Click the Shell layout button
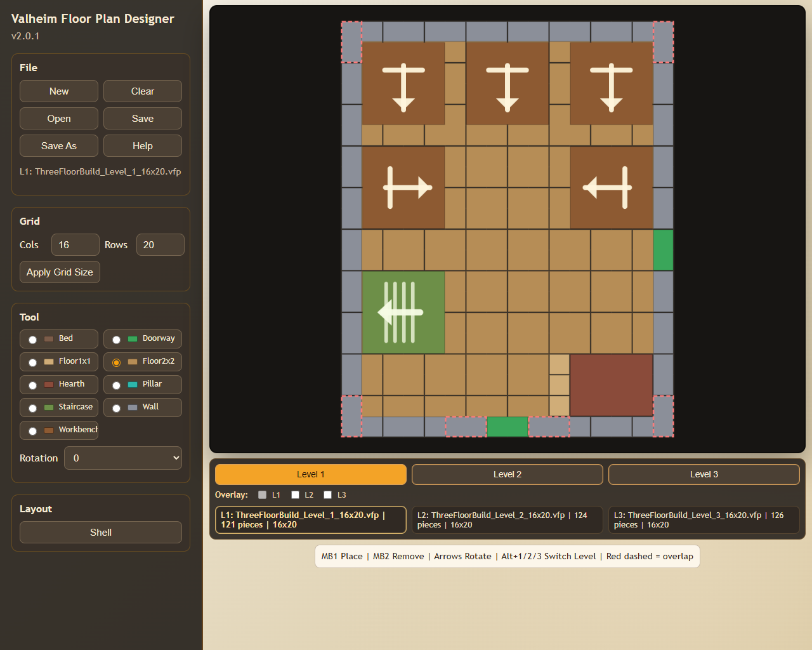Image resolution: width=812 pixels, height=650 pixels. (x=101, y=533)
